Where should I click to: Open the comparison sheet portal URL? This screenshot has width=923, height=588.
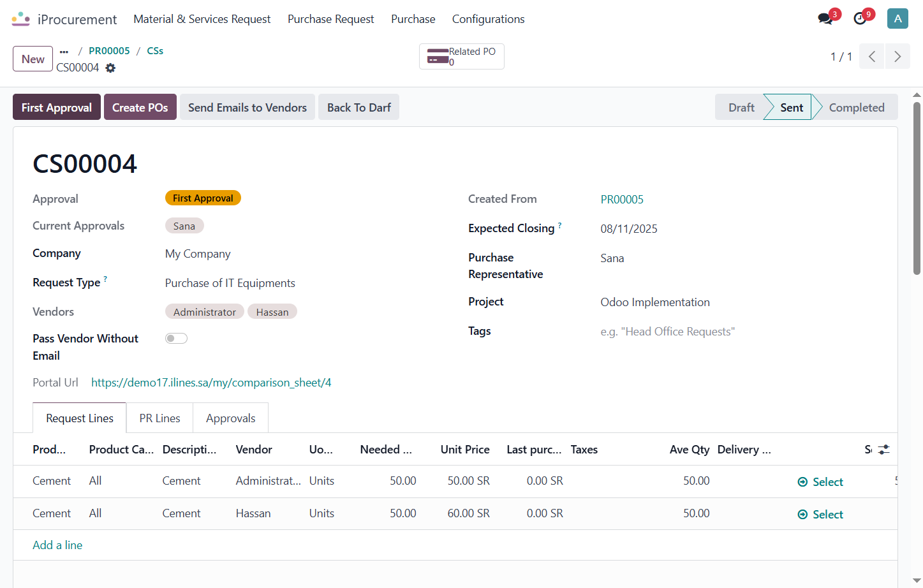click(x=211, y=383)
